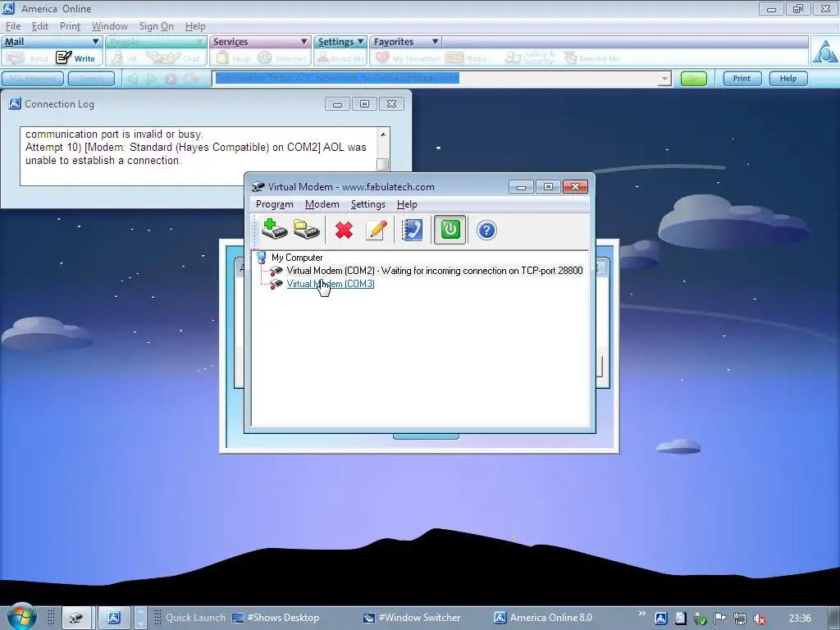This screenshot has height=630, width=840.
Task: Open the address bar history dropdown
Action: pos(664,79)
